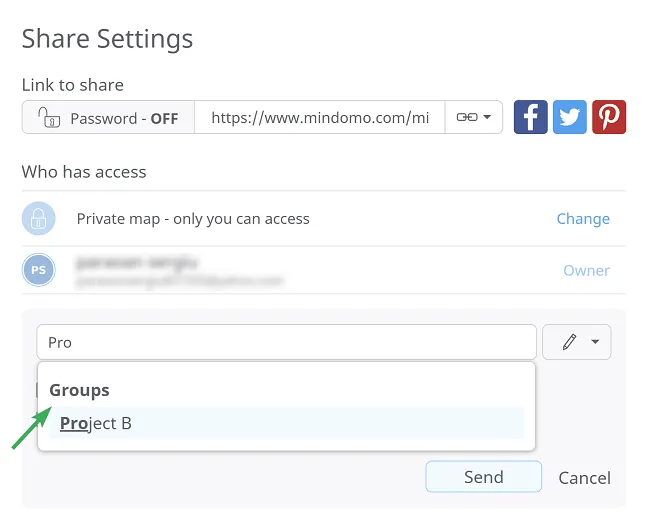The width and height of the screenshot is (650, 531).
Task: Click the "Private map - only you can access" text
Action: tap(193, 219)
